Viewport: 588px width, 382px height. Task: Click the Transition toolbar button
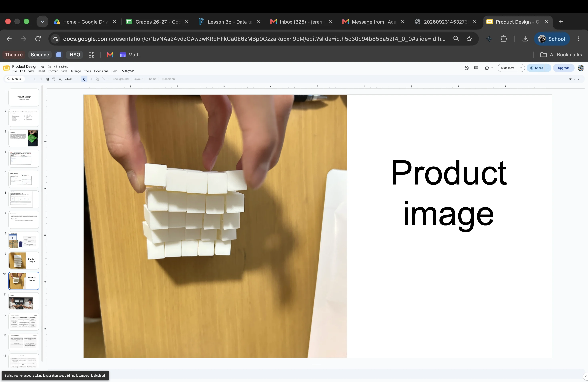pos(168,79)
